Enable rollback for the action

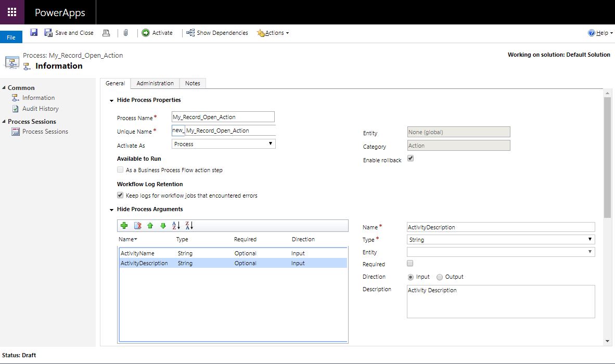click(x=411, y=158)
